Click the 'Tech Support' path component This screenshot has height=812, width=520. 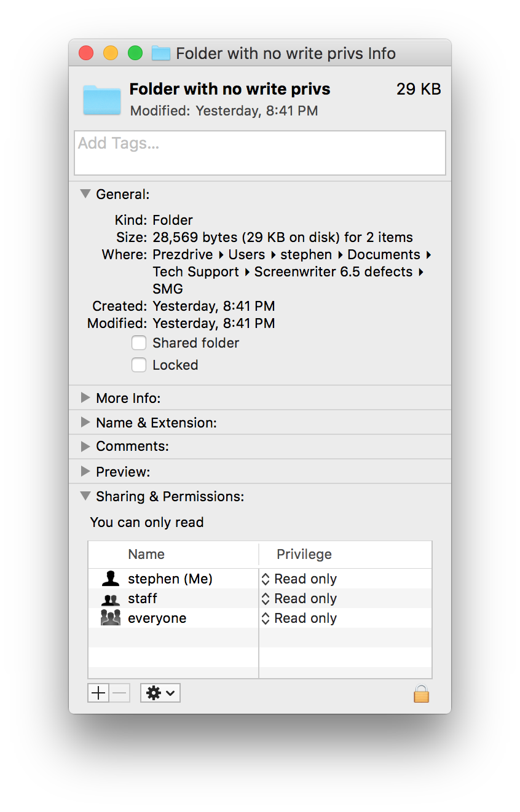[x=196, y=271]
